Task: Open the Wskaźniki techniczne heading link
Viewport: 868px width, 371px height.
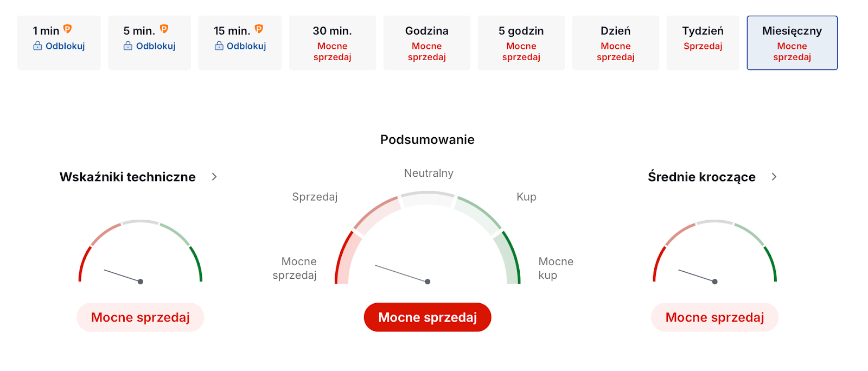Action: pyautogui.click(x=127, y=177)
